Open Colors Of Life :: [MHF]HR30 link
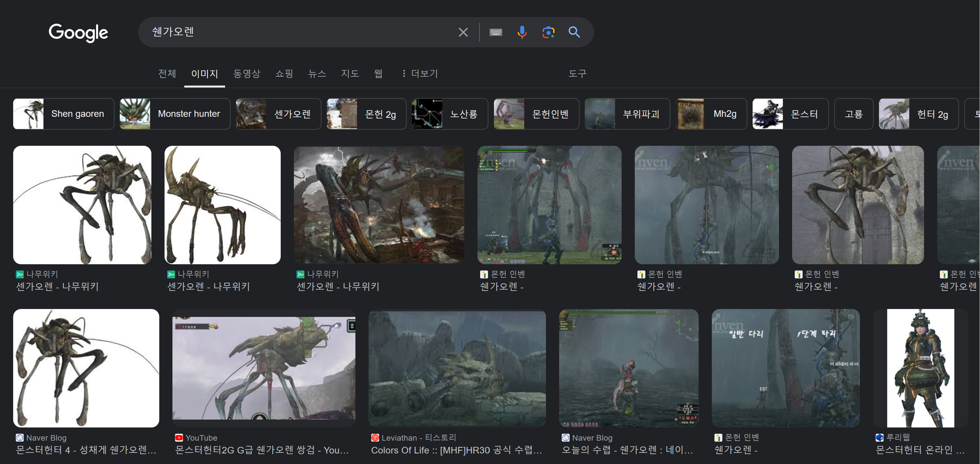Viewport: 980px width, 464px height. tap(456, 450)
